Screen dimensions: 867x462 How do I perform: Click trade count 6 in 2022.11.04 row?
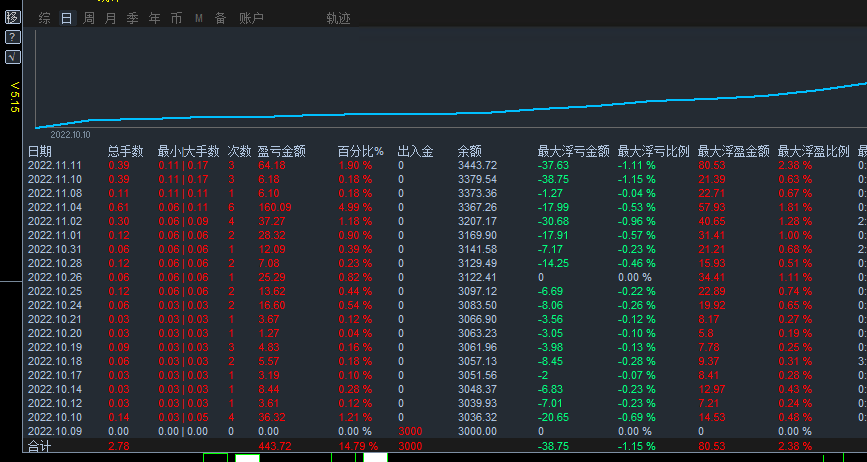[231, 207]
